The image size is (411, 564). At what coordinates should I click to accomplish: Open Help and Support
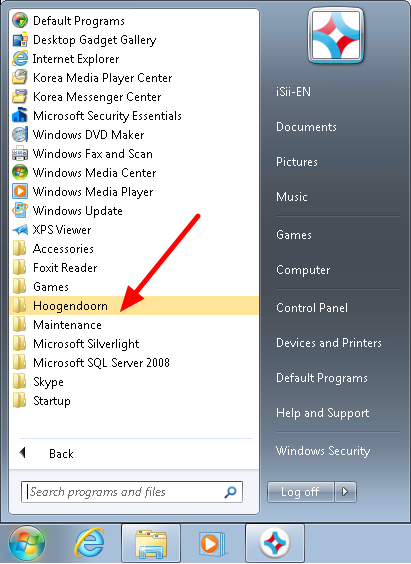tap(323, 413)
